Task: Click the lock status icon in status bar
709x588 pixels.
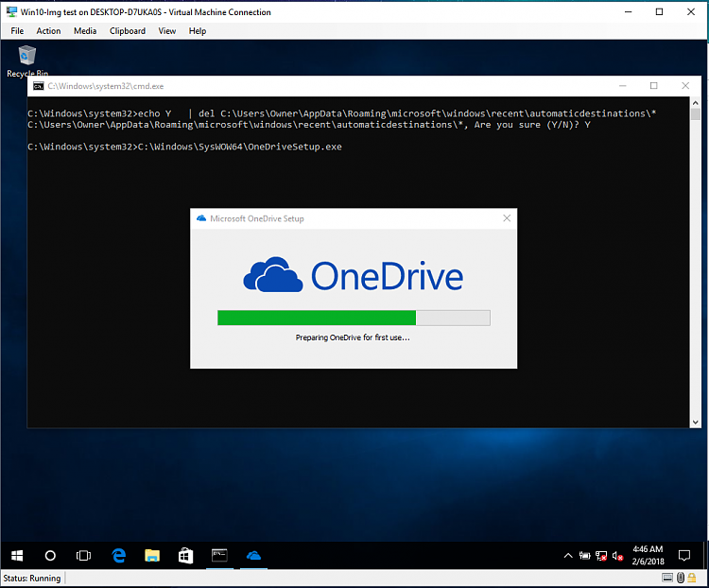Action: (x=692, y=578)
